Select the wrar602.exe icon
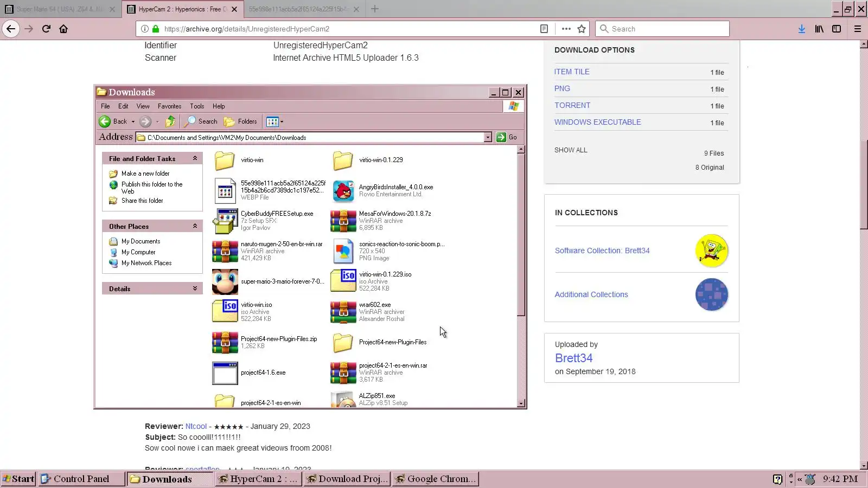Image resolution: width=868 pixels, height=488 pixels. point(343,312)
